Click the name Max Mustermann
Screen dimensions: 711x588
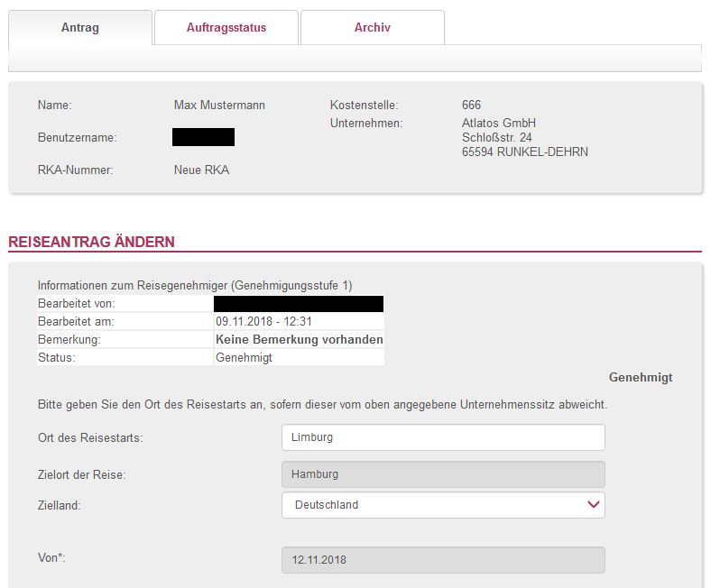(x=219, y=106)
